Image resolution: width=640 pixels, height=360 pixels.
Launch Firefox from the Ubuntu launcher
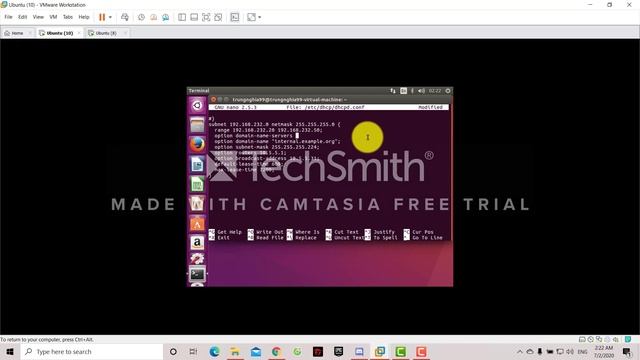(197, 144)
